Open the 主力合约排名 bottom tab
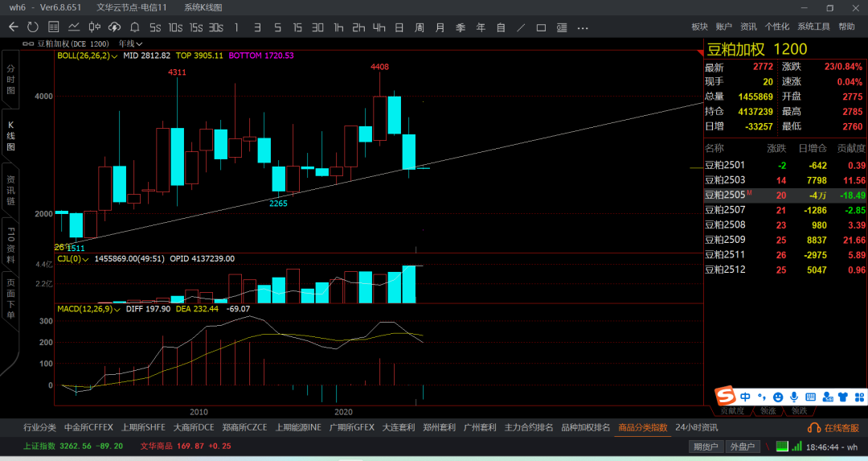This screenshot has width=868, height=461. (x=529, y=428)
